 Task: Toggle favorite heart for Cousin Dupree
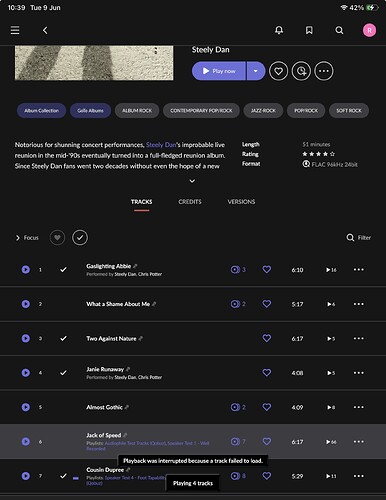(x=267, y=476)
